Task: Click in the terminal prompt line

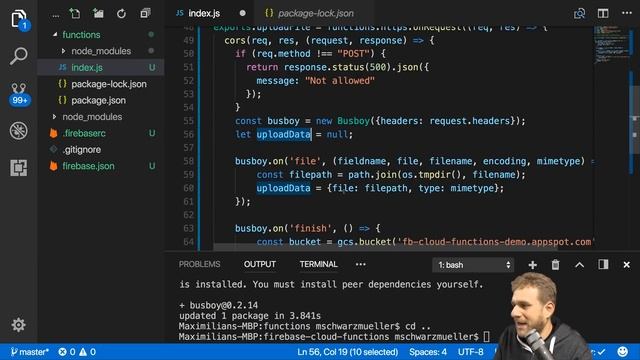Action: click(x=334, y=337)
